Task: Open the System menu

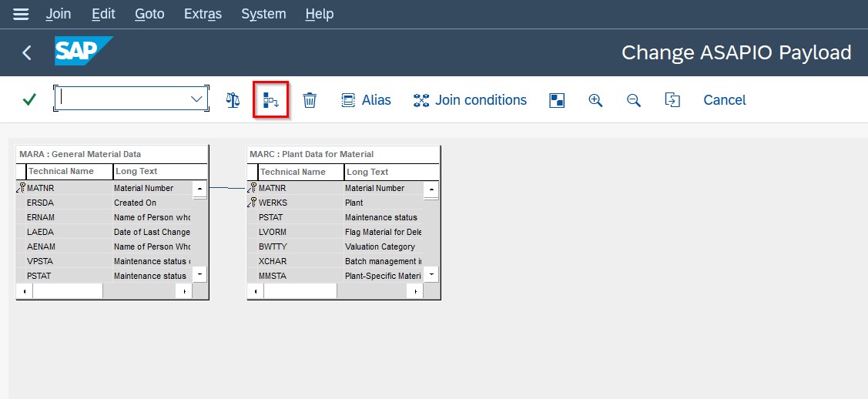Action: [x=263, y=14]
